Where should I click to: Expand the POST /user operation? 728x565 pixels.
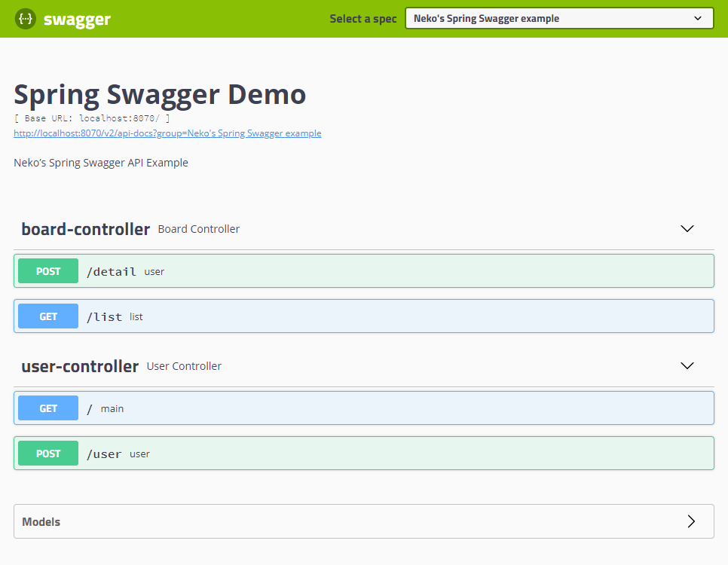point(363,453)
